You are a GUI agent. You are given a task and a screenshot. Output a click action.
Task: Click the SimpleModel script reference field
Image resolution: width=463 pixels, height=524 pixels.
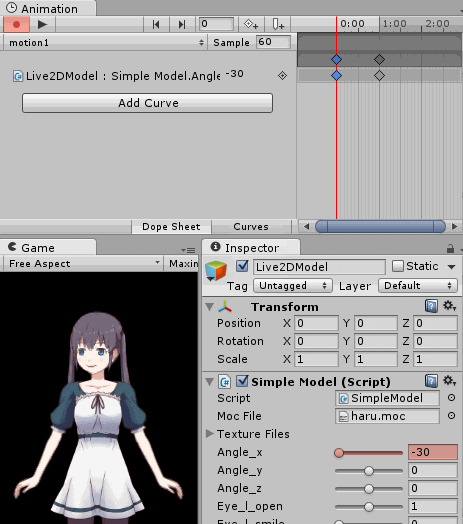click(x=387, y=398)
